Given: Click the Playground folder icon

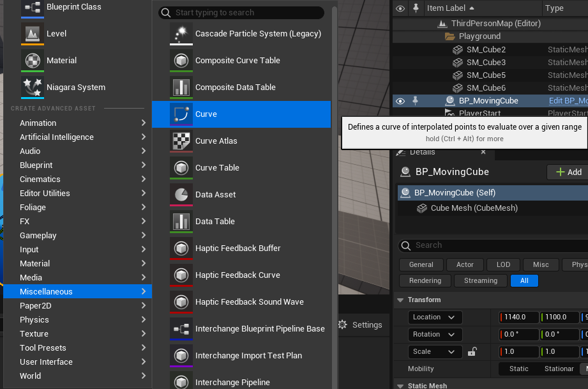Looking at the screenshot, I should point(449,36).
